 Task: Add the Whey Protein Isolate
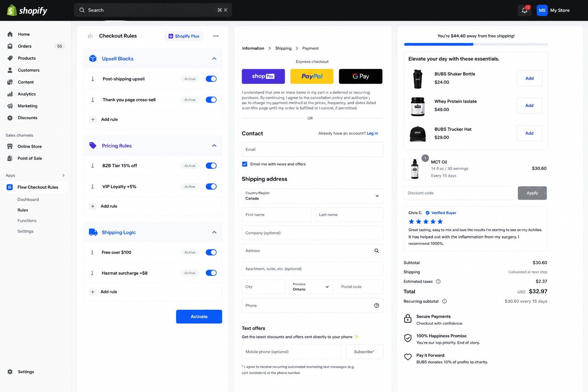click(x=529, y=106)
